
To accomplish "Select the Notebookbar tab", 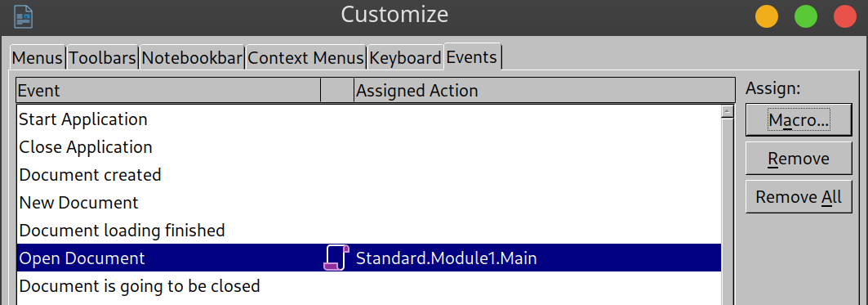I will click(192, 58).
